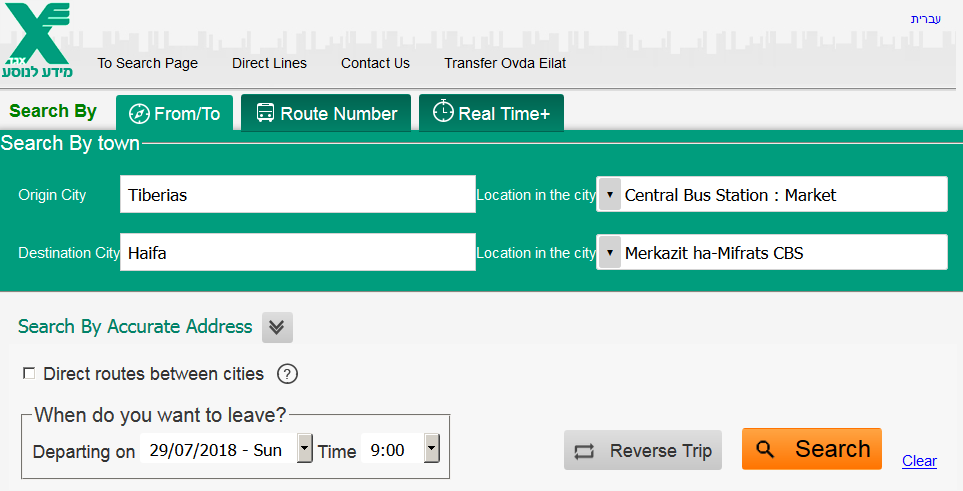This screenshot has height=491, width=963.
Task: Click the Origin City input field
Action: [297, 195]
